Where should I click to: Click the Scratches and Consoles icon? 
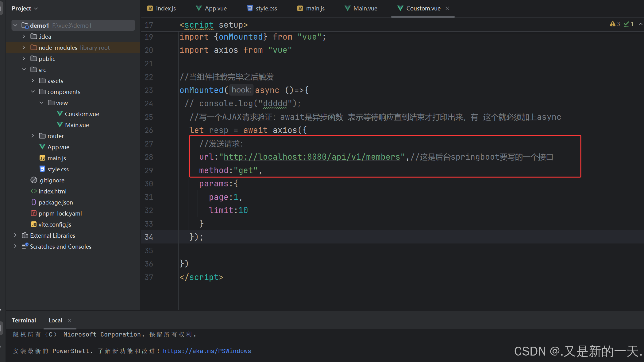[25, 246]
